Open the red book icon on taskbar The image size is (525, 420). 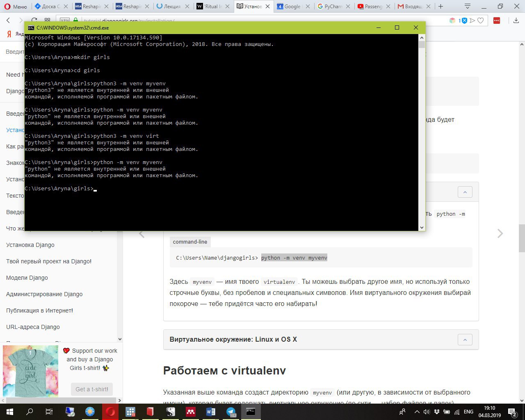coord(151,412)
